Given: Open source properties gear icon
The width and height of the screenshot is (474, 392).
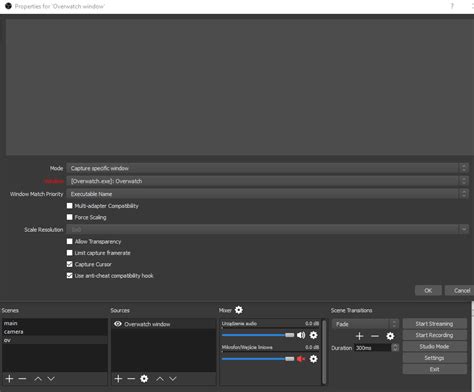Looking at the screenshot, I should pyautogui.click(x=144, y=379).
